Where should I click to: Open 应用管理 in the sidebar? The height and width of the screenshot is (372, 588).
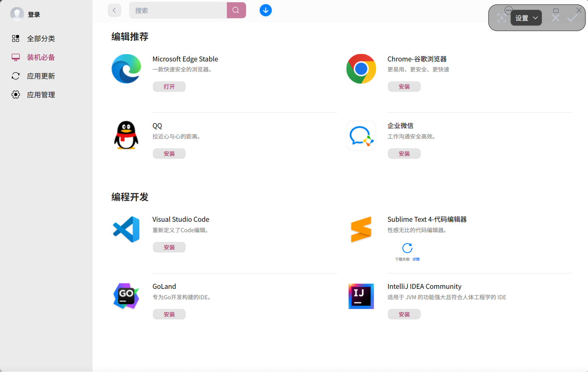pyautogui.click(x=41, y=95)
